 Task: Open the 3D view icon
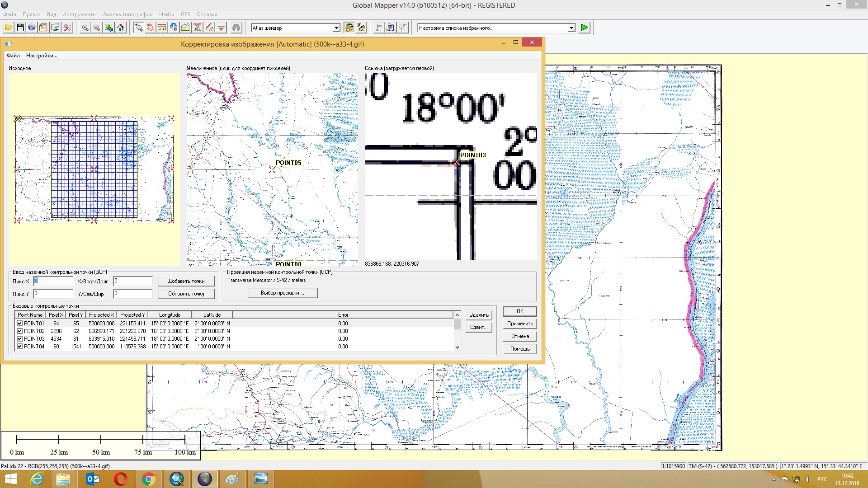(x=361, y=28)
